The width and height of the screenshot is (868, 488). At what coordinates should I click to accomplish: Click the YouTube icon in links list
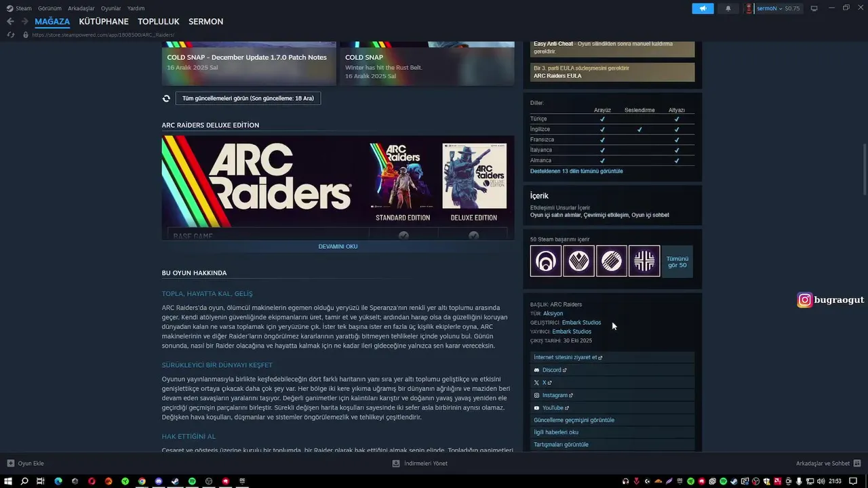536,408
